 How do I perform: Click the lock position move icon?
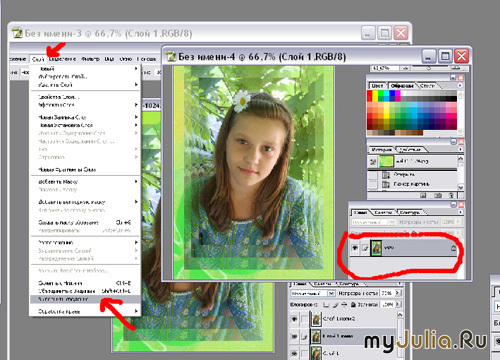tap(344, 304)
